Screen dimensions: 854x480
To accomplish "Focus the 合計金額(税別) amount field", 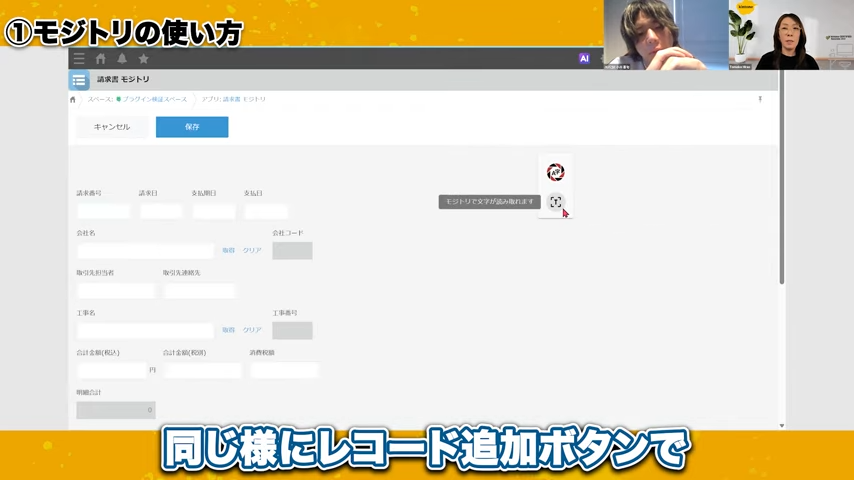I will [202, 370].
